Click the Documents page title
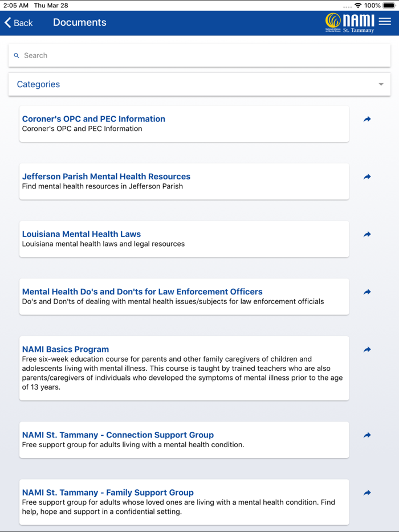 coord(80,22)
